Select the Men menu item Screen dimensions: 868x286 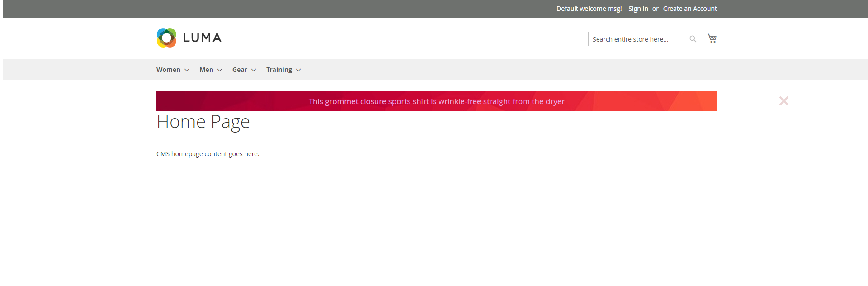coord(206,70)
